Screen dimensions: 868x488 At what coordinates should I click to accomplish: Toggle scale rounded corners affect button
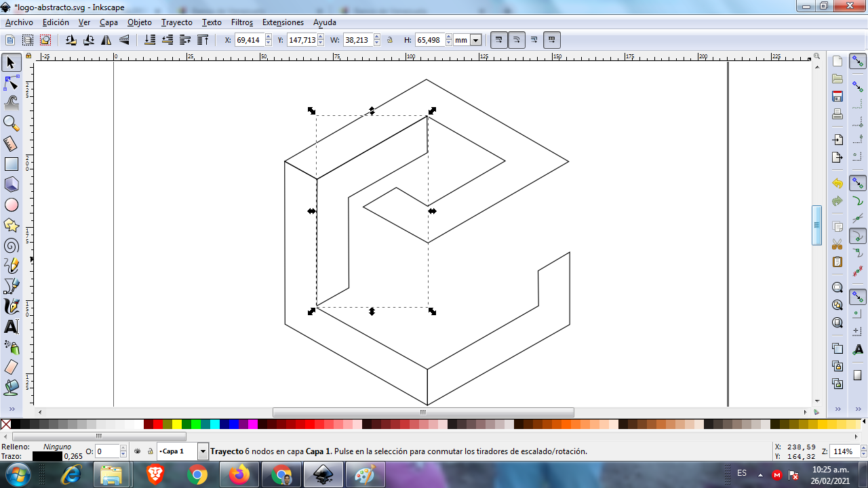517,40
